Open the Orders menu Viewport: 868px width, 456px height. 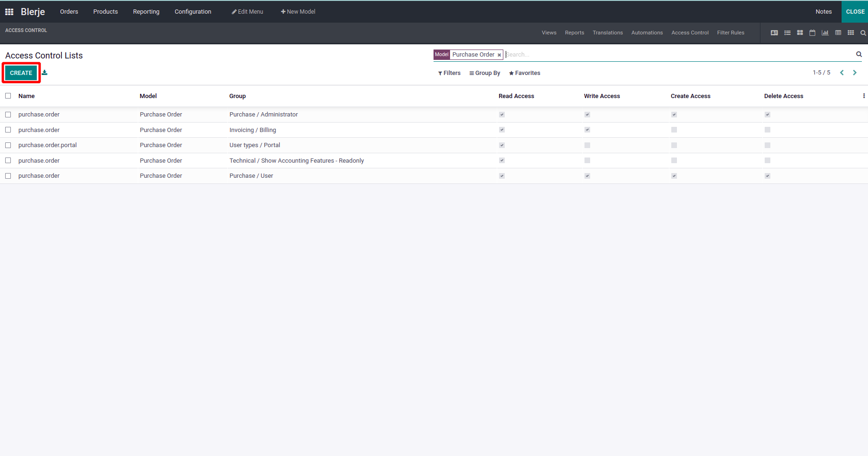click(69, 12)
